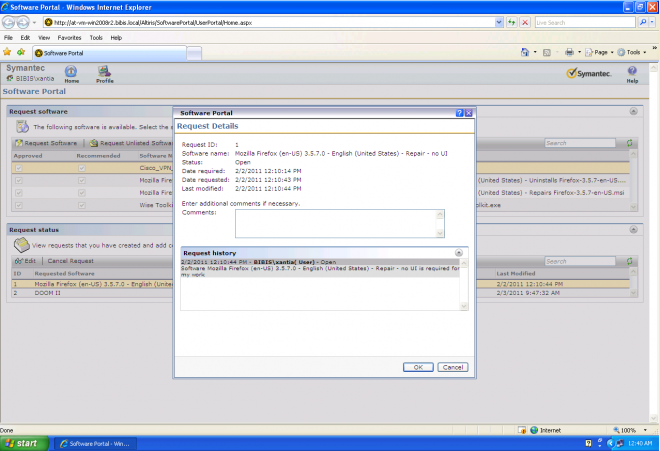Toggle Approved checkbox in Wise Toolkit row

[x=19, y=205]
